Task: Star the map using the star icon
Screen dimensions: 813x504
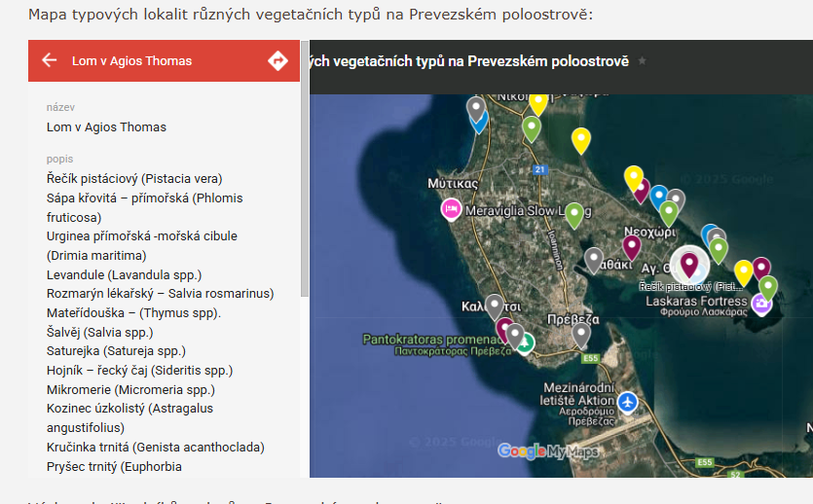Action: [642, 61]
